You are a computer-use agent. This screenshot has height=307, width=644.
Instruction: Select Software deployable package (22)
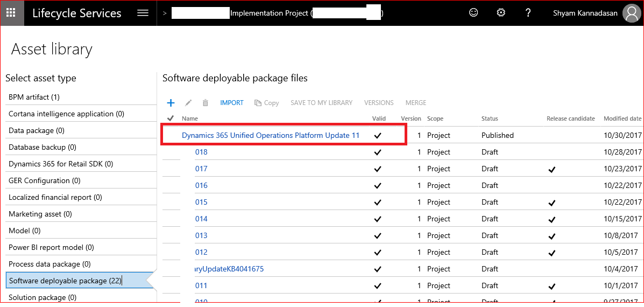tap(79, 281)
